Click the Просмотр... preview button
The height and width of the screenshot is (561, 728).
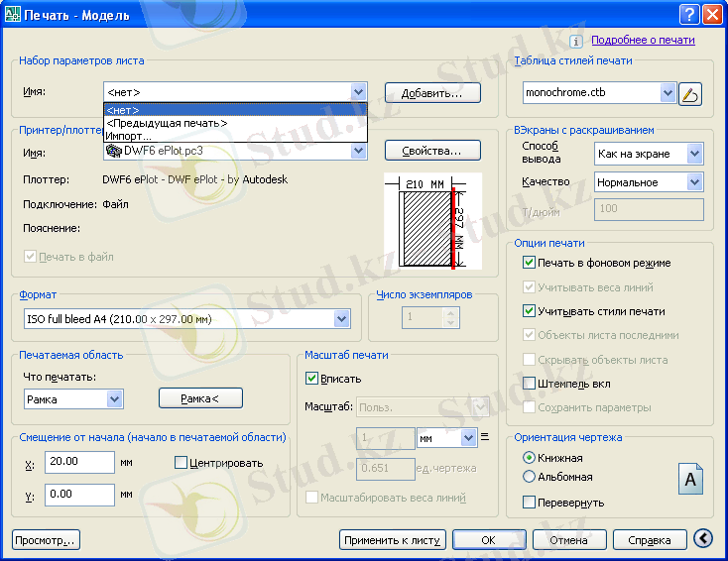46,540
